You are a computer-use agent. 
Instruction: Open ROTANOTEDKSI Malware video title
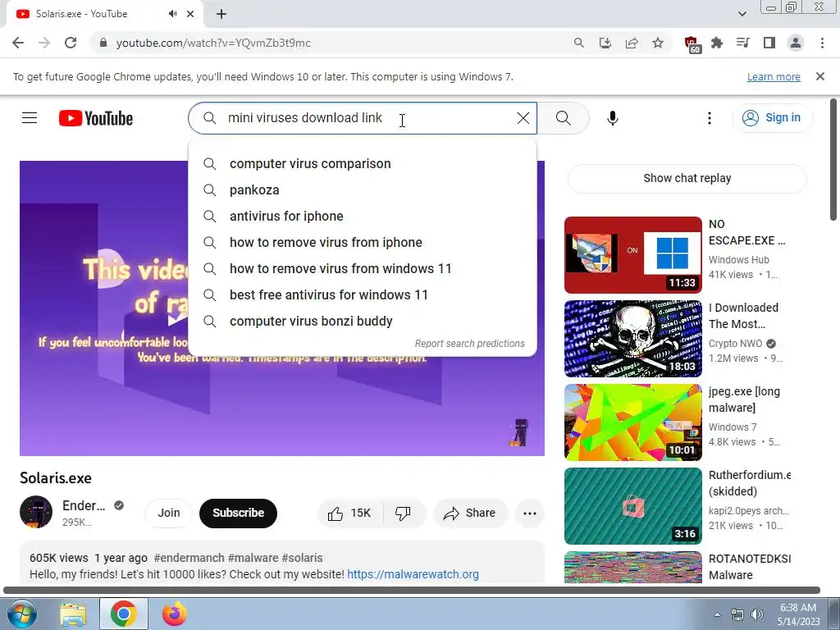point(750,567)
